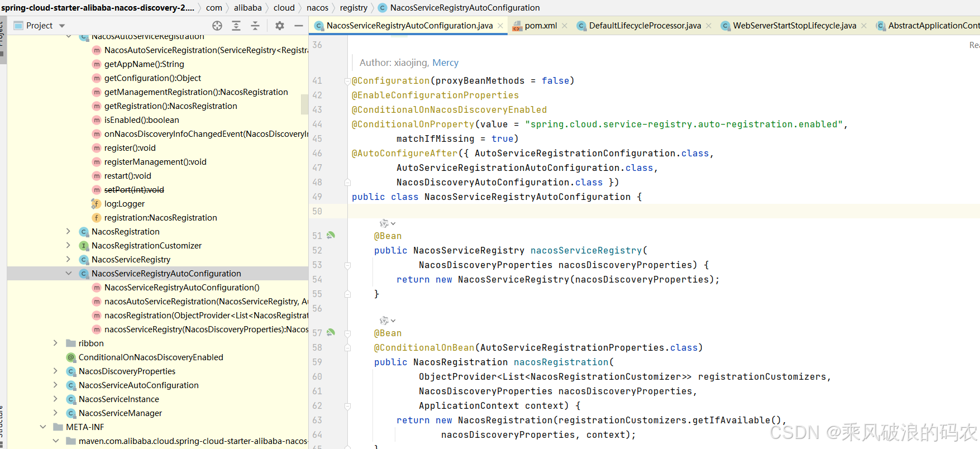The image size is (980, 449).
Task: Click the Spring bean gutter icon on line 51
Action: pyautogui.click(x=331, y=236)
